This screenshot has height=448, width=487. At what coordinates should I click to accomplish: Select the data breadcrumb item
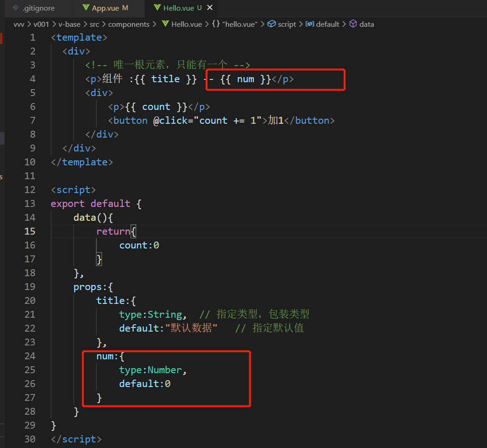point(367,24)
